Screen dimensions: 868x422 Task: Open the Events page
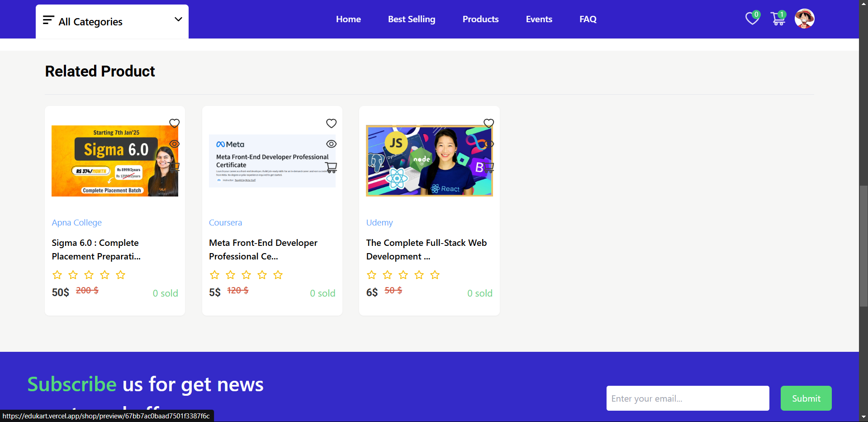point(539,19)
